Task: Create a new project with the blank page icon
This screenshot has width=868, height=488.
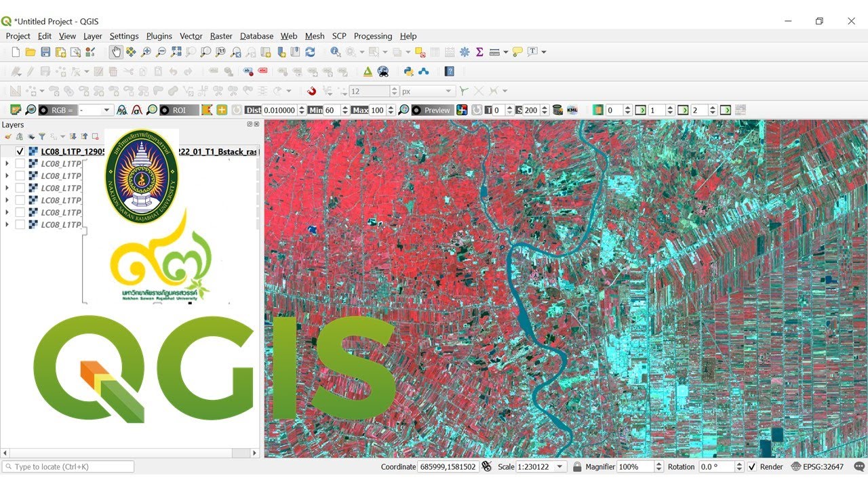Action: tap(16, 52)
